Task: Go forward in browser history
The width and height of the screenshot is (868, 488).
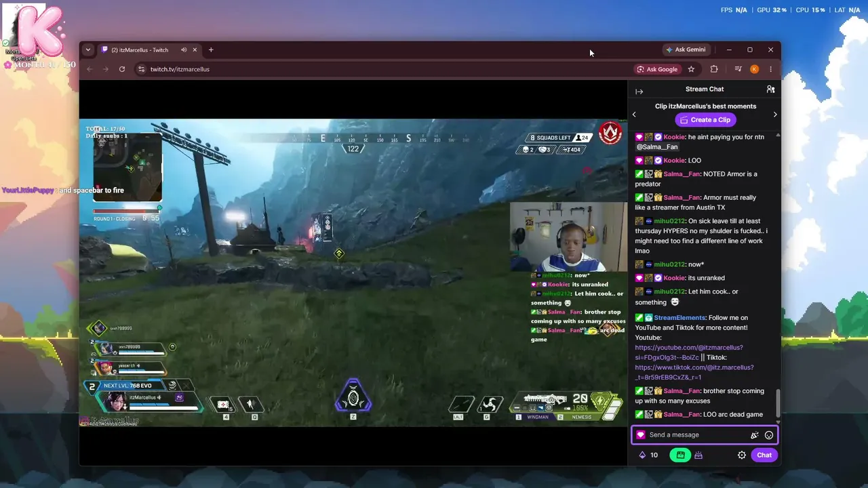Action: 106,69
